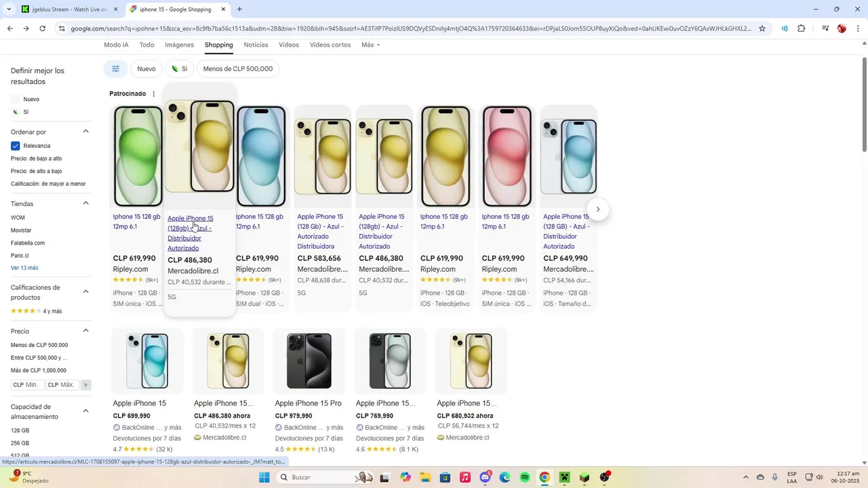Open the Patrocinado three-dot options

point(153,94)
